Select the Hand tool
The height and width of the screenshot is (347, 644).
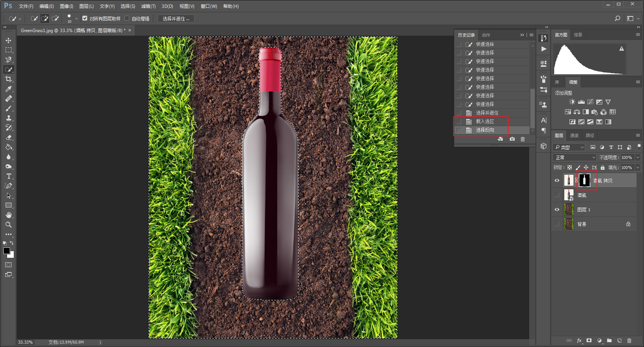pyautogui.click(x=8, y=215)
